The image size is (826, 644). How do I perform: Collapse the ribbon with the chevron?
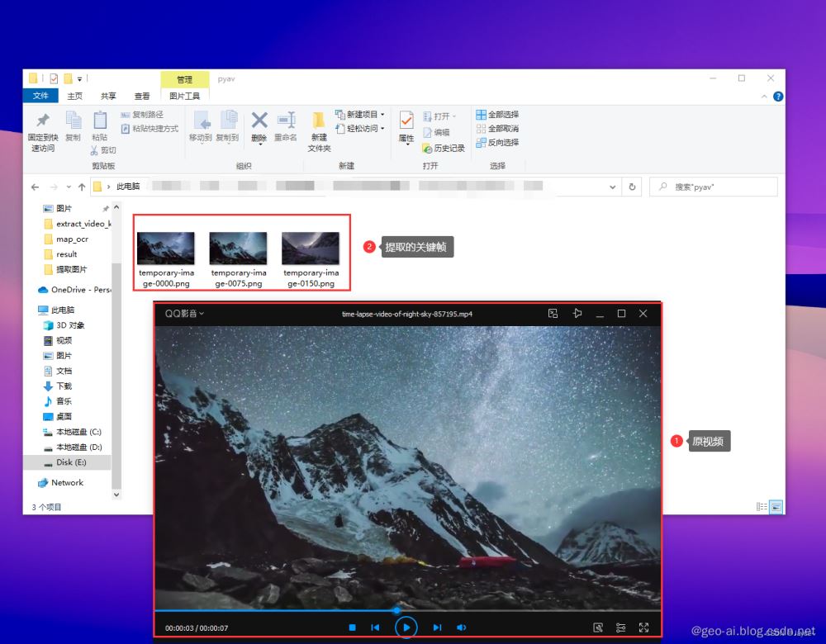tap(764, 97)
